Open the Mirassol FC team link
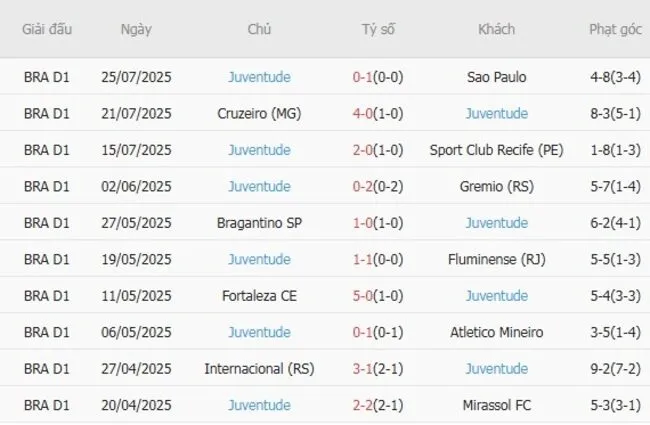650x425 pixels. click(x=496, y=405)
